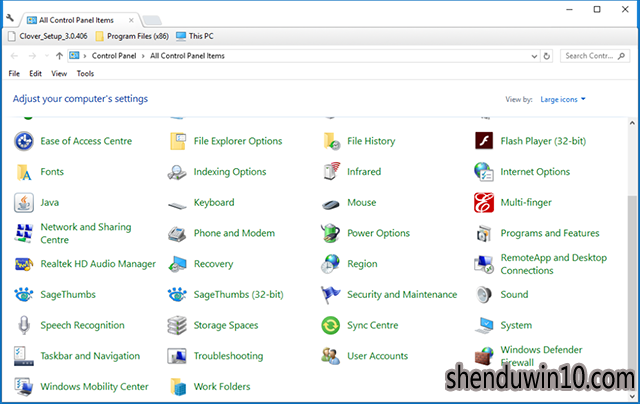Open the SageThumbs (32-bit) link
Viewport: 640px width, 404px height.
click(x=238, y=295)
